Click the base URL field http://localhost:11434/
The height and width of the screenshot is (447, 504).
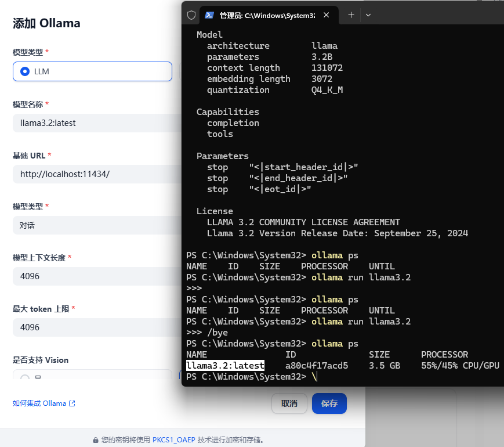pos(97,174)
